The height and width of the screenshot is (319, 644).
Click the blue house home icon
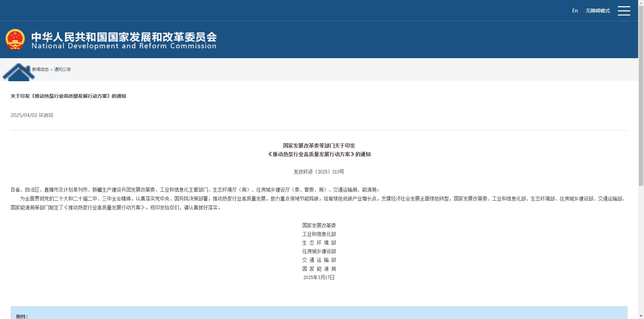19,72
